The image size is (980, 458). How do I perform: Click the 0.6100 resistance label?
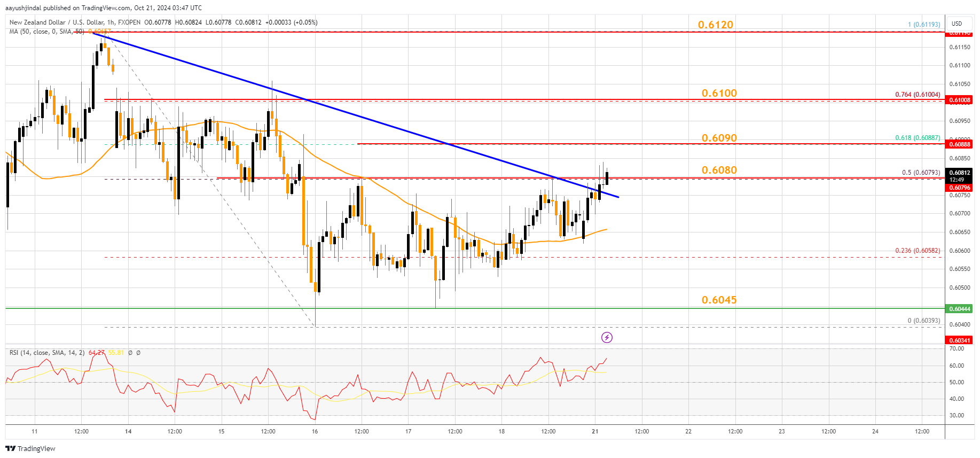point(719,93)
